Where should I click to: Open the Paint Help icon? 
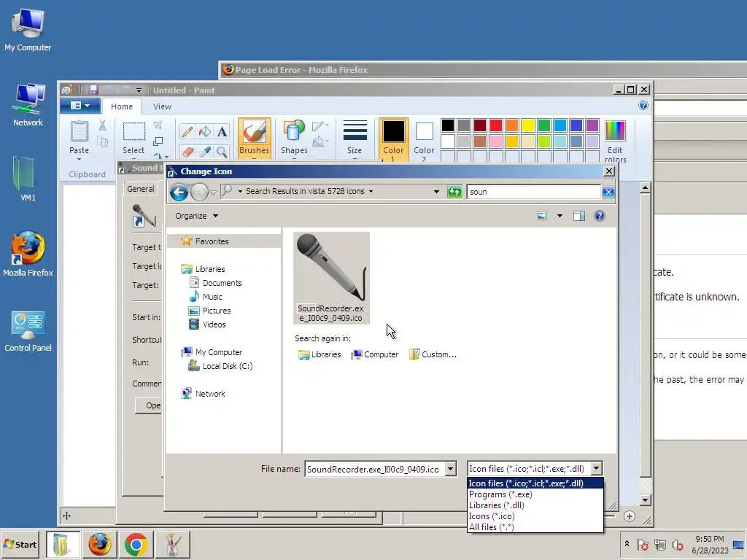643,105
